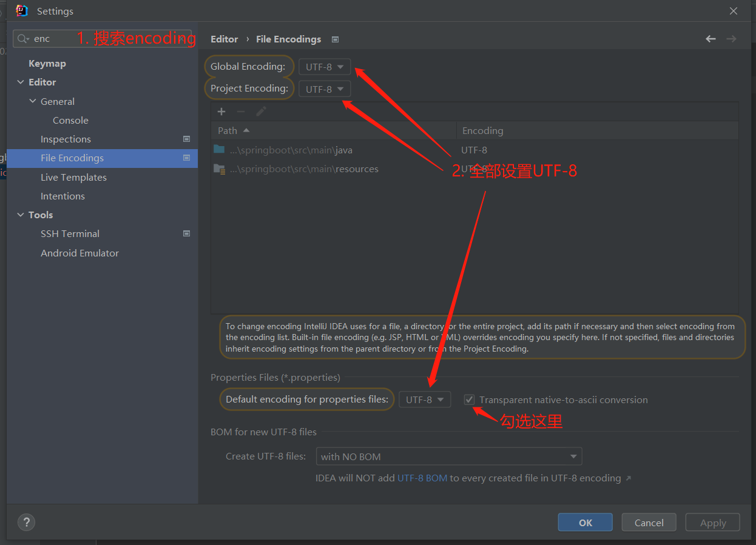
Task: Click the BOM for new UTF-8 files heading
Action: [263, 432]
